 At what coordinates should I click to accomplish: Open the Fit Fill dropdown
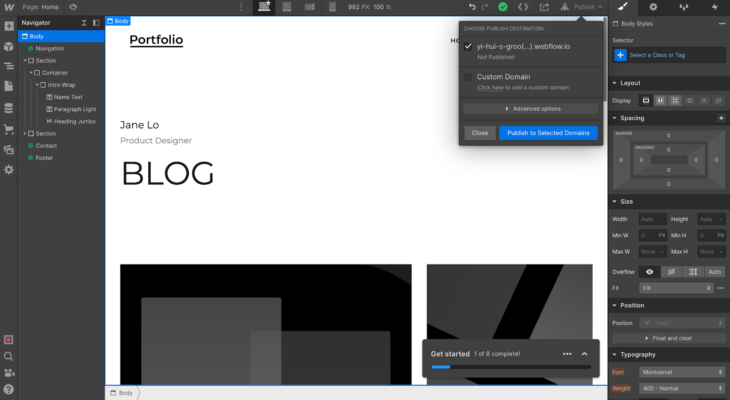point(676,288)
